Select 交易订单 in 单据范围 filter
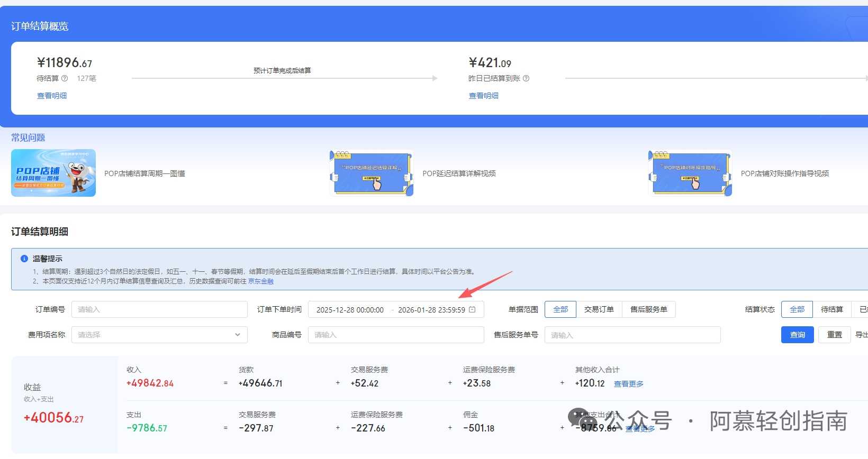 [x=599, y=309]
